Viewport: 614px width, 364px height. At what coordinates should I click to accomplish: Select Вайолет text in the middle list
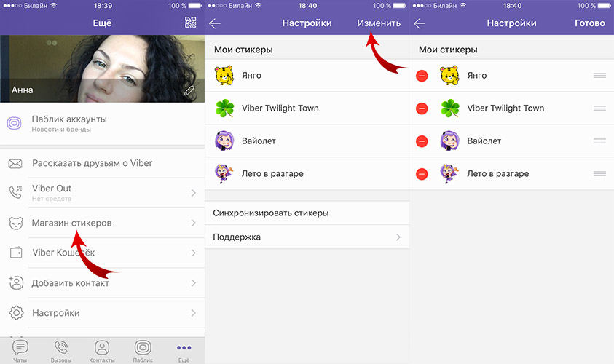coord(259,141)
